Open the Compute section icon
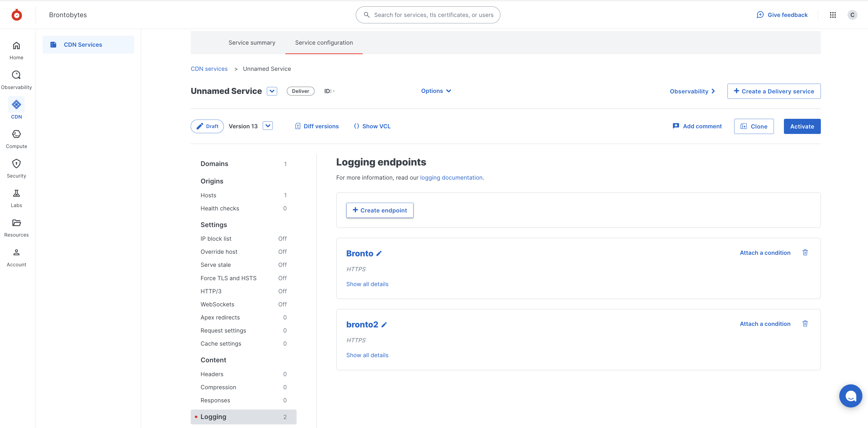This screenshot has width=868, height=428. [16, 134]
